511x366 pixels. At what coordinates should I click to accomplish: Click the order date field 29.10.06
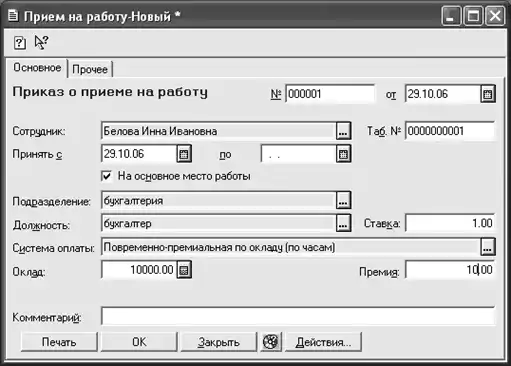(x=443, y=94)
